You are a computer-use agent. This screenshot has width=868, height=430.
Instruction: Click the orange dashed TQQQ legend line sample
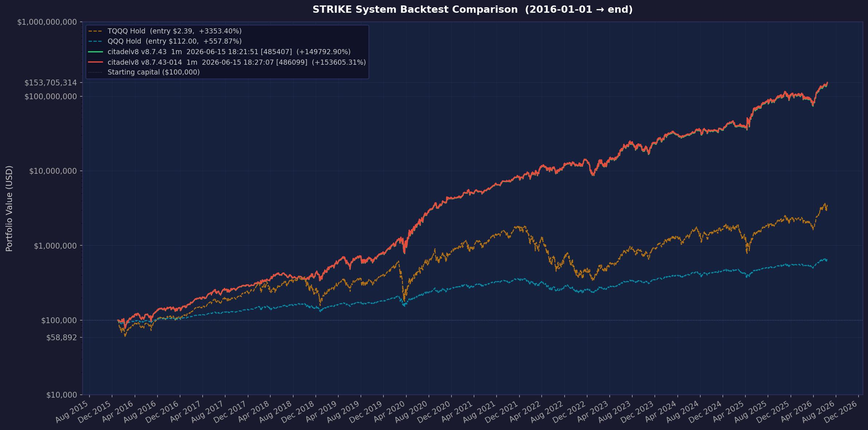[x=95, y=31]
